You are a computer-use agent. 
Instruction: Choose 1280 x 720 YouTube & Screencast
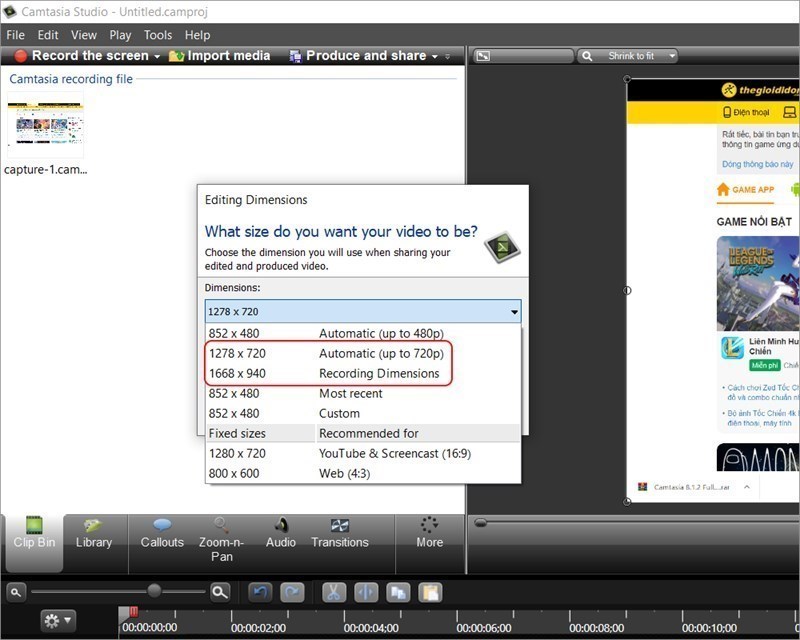point(363,453)
